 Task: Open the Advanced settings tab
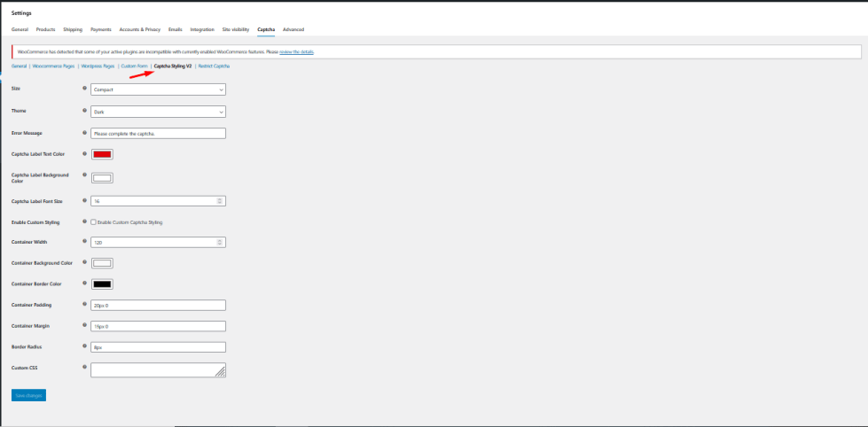(x=293, y=29)
